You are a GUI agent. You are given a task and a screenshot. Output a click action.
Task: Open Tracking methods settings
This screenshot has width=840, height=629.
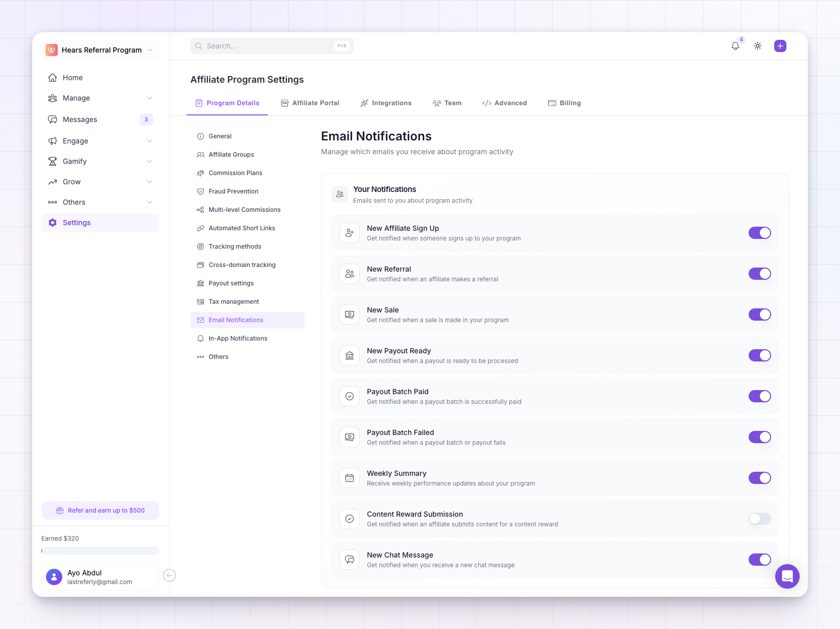[x=248, y=247]
